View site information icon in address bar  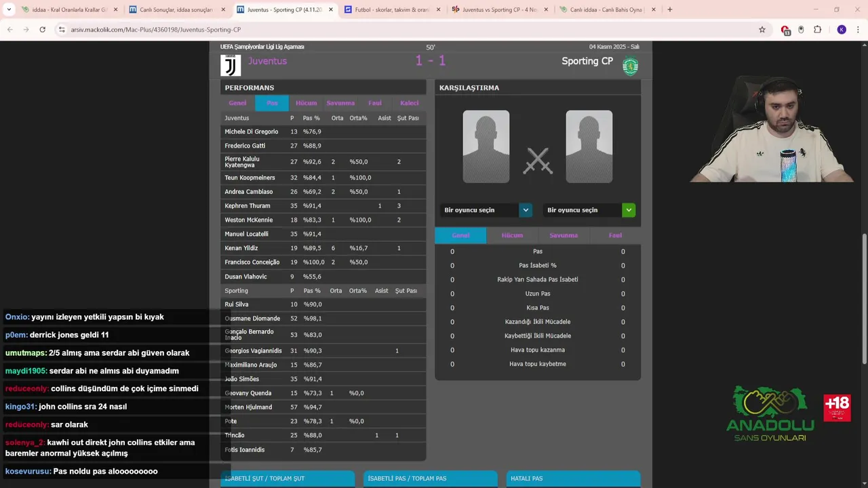62,30
